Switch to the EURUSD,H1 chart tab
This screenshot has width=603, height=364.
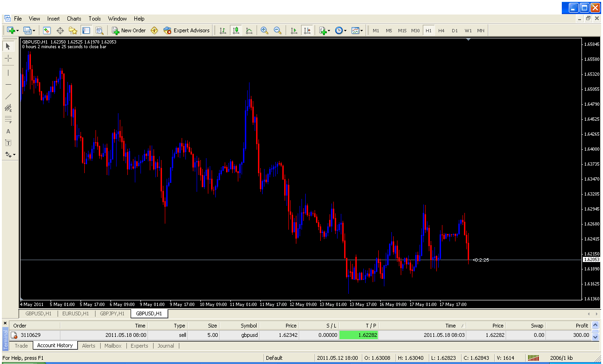[x=75, y=313]
